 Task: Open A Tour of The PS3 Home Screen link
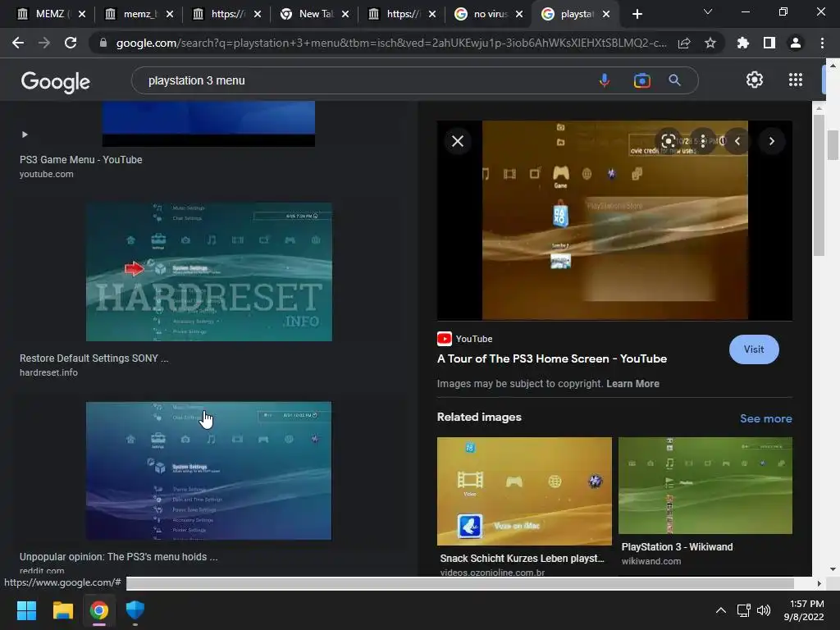tap(552, 358)
